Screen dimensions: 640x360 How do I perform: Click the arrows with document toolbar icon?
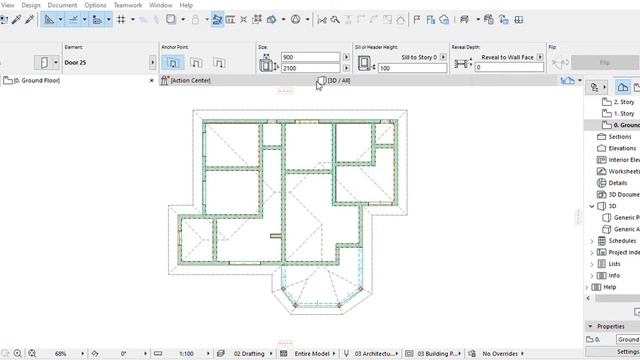(x=504, y=20)
